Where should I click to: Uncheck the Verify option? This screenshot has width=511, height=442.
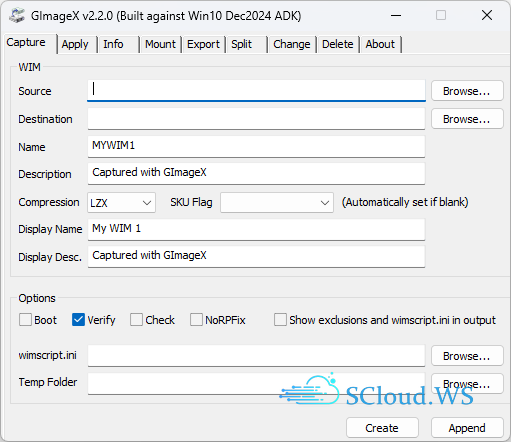pos(78,320)
